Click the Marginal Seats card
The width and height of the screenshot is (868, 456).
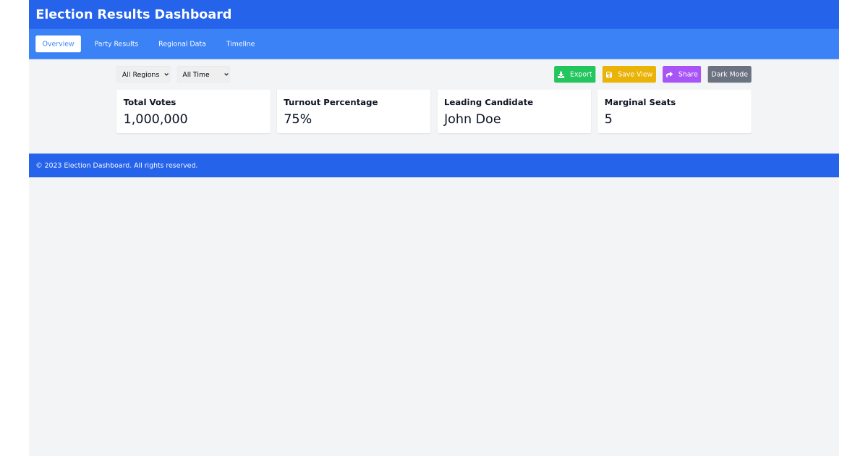click(674, 111)
